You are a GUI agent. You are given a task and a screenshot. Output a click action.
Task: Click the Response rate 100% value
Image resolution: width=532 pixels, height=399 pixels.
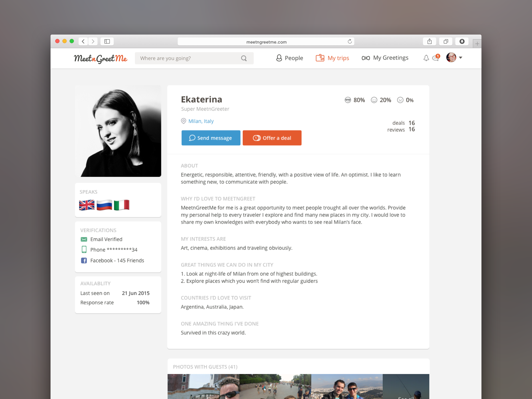point(143,303)
